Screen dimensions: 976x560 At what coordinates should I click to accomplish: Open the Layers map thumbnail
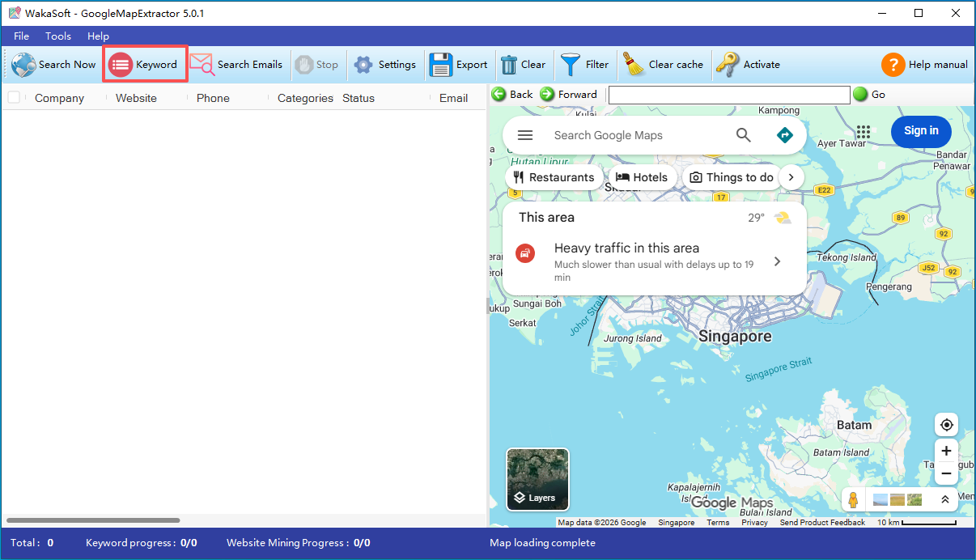click(537, 479)
